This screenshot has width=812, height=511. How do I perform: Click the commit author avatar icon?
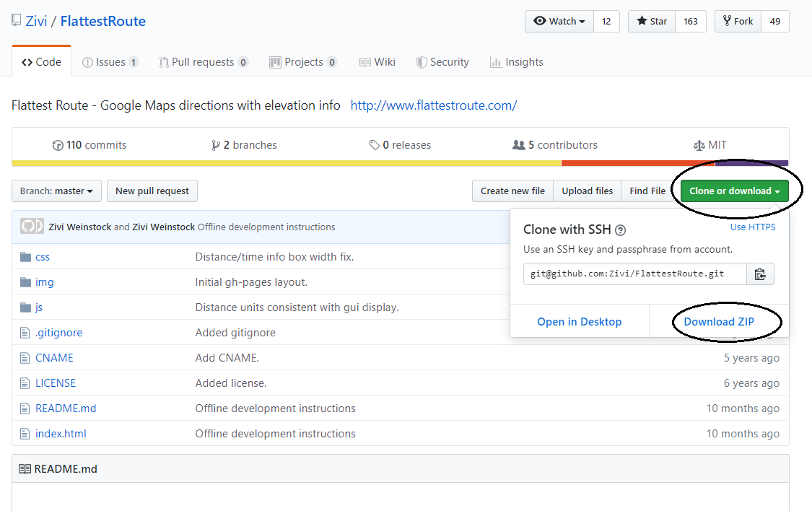[x=32, y=226]
